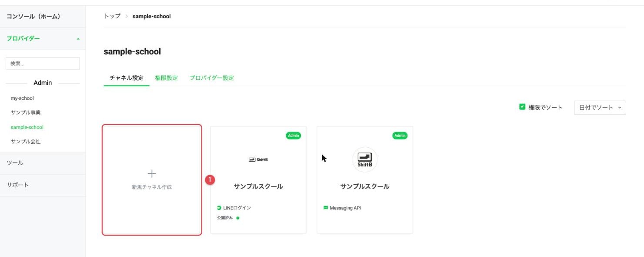Image resolution: width=644 pixels, height=257 pixels.
Task: Click the プロバイダー sidebar heading
Action: pyautogui.click(x=23, y=38)
